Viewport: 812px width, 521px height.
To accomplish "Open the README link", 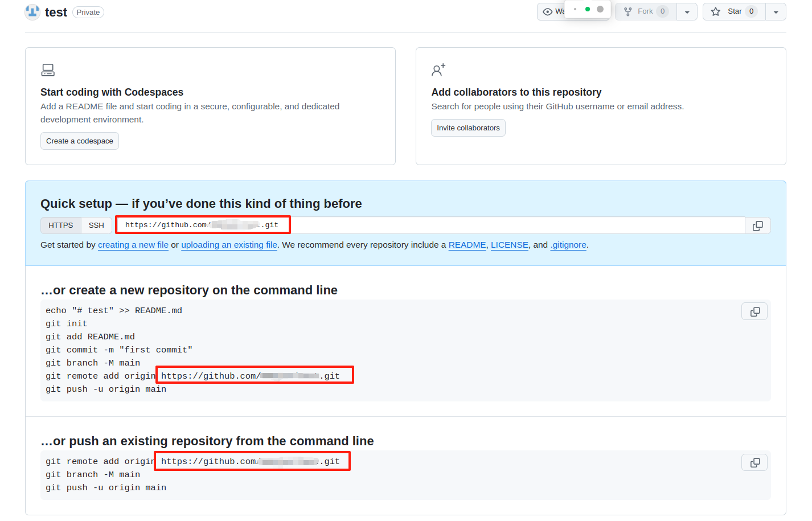I will [x=467, y=245].
